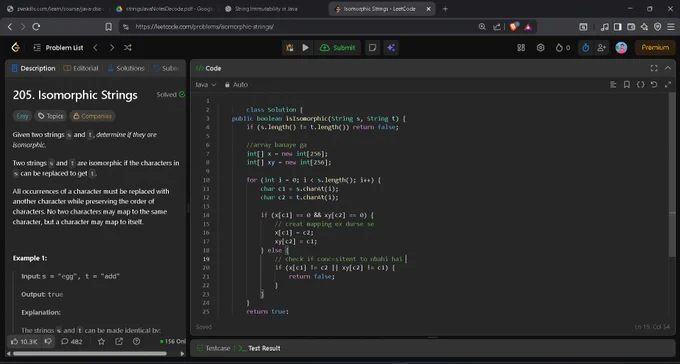680x364 pixels.
Task: Click the curly braces icon in editor
Action: (x=641, y=85)
